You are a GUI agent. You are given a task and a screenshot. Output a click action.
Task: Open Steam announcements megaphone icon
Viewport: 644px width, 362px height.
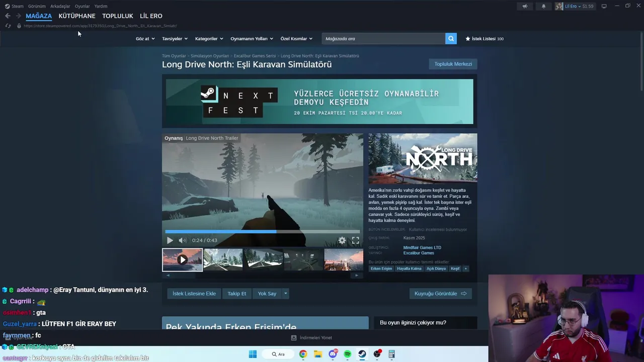click(x=525, y=6)
